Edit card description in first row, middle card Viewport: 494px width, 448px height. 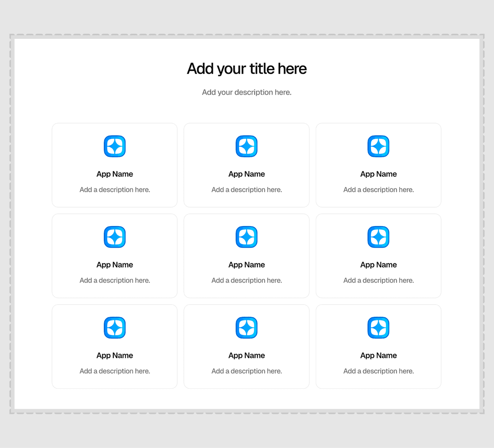pyautogui.click(x=247, y=190)
